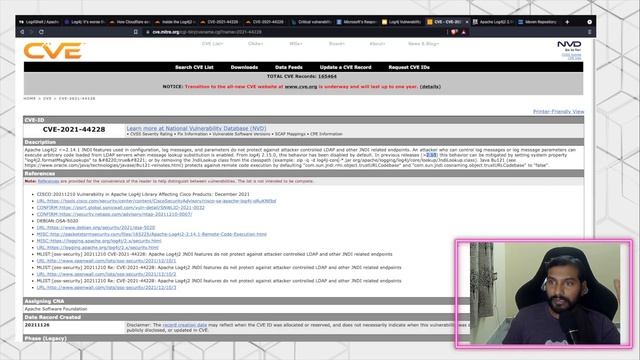Open Request CVE IDs
This screenshot has width=640, height=360.
(409, 67)
